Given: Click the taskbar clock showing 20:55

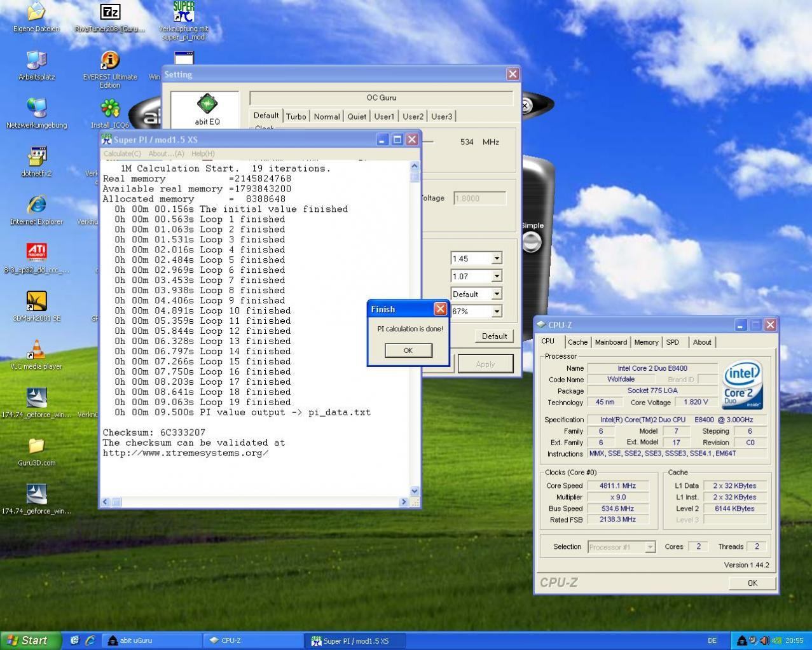Looking at the screenshot, I should 794,640.
